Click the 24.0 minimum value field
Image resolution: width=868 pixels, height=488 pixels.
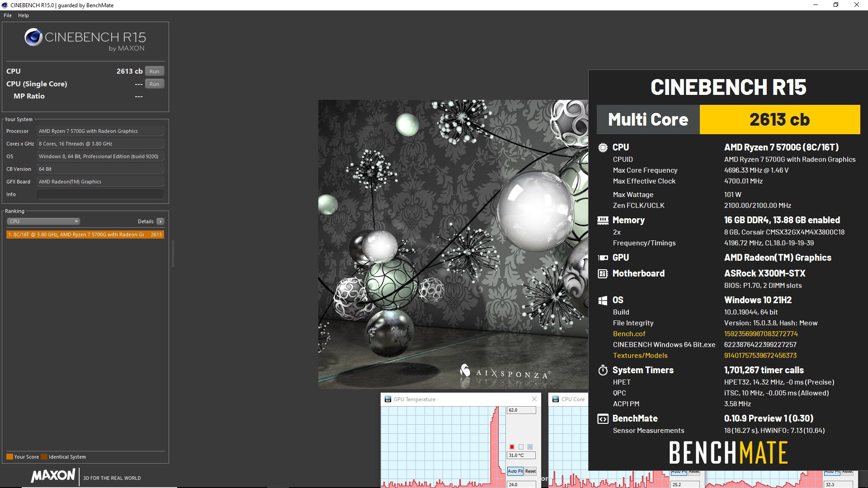coord(521,485)
